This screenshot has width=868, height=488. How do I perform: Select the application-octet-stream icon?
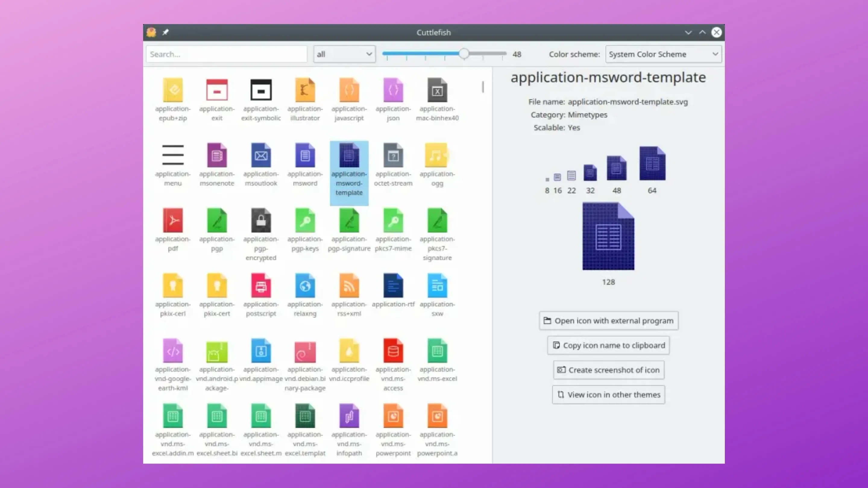click(x=393, y=155)
